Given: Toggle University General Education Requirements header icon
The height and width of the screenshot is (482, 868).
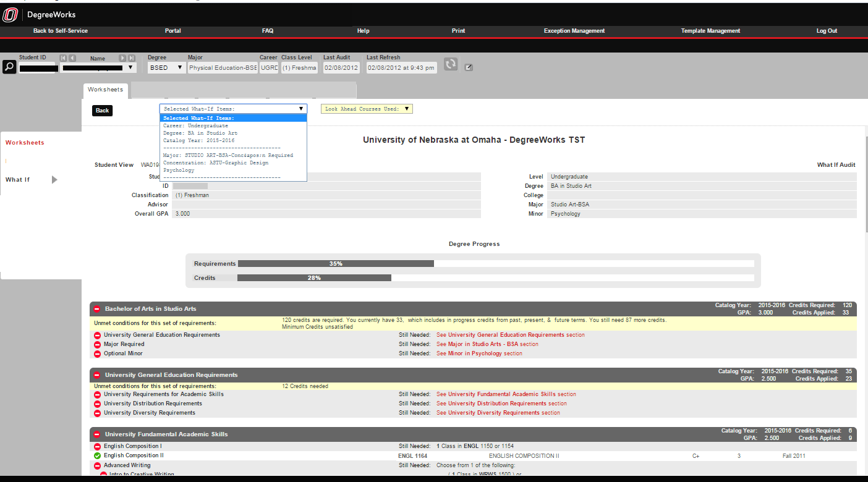Looking at the screenshot, I should pyautogui.click(x=97, y=375).
